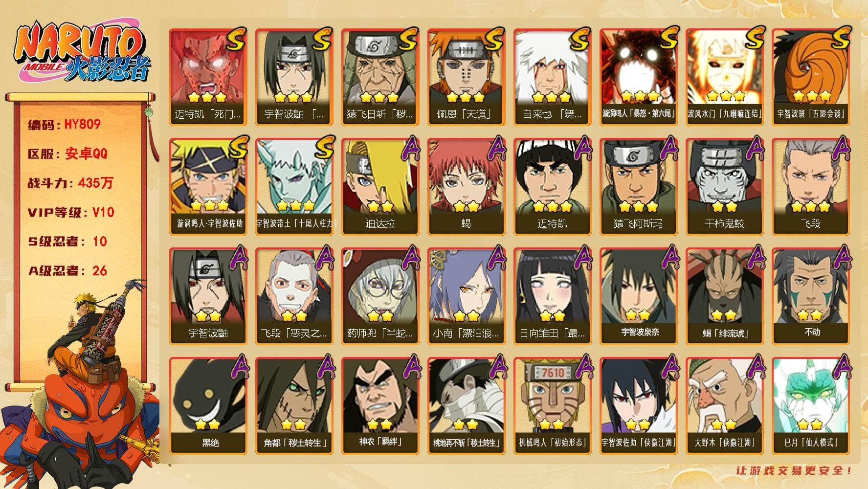Screen dimensions: 868x489
Task: Select the 佩恩「天道」 ninja card
Action: tap(466, 77)
